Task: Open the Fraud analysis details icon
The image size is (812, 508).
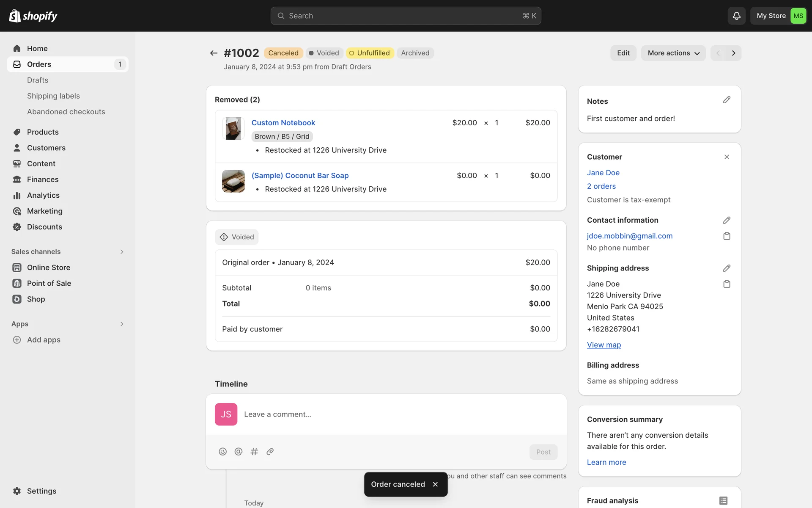Action: [x=723, y=501]
